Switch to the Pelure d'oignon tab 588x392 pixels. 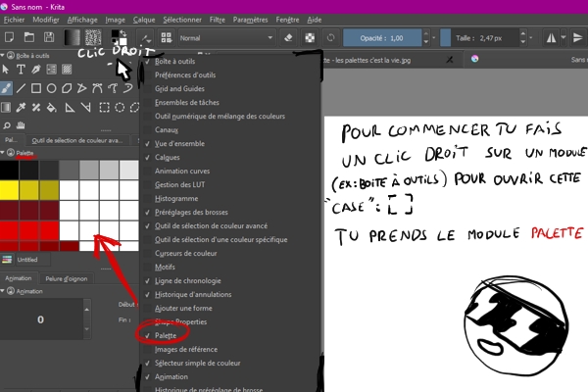[x=67, y=278]
